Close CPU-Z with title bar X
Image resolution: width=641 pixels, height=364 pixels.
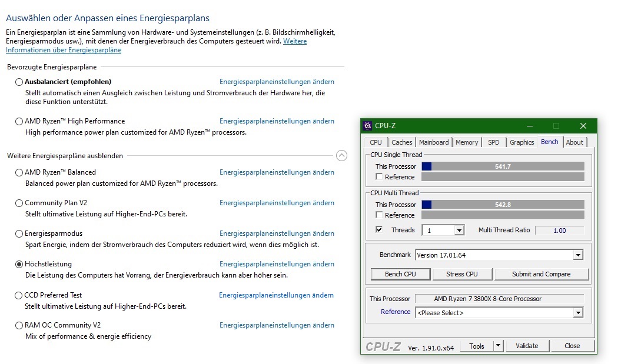(x=583, y=126)
